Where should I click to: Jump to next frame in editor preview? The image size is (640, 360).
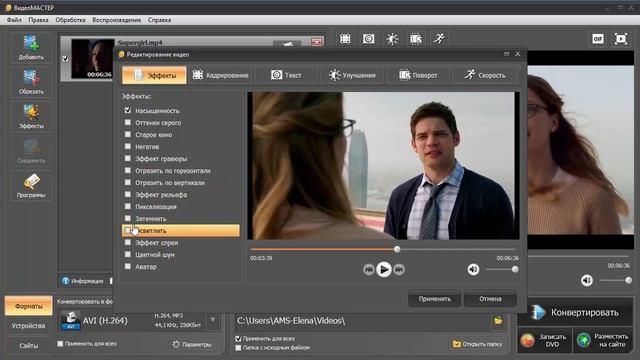tap(399, 269)
